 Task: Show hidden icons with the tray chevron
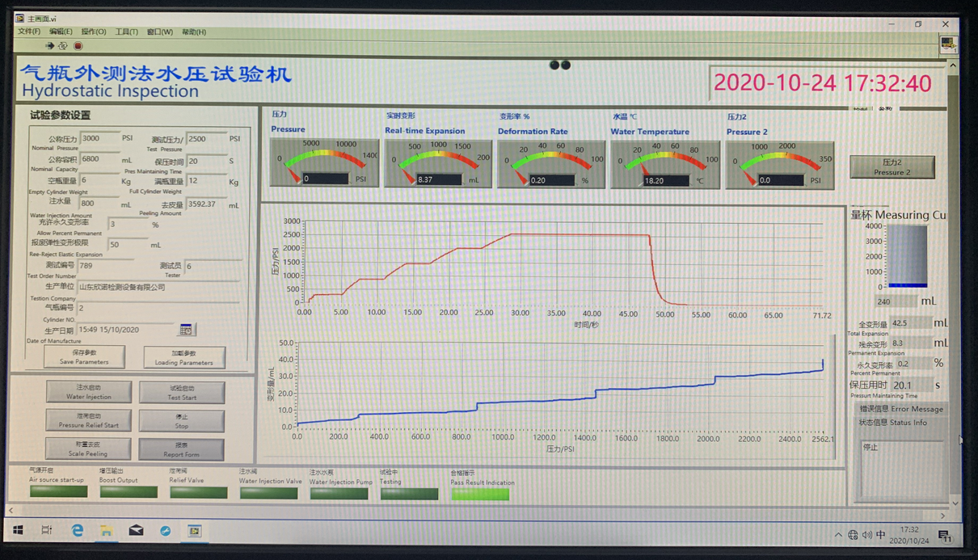click(x=837, y=535)
